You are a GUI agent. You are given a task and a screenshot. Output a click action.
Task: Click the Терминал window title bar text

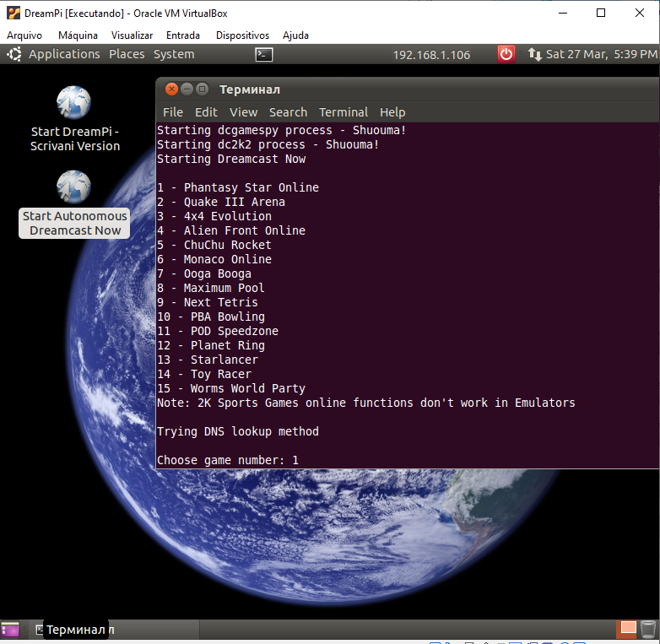(250, 89)
